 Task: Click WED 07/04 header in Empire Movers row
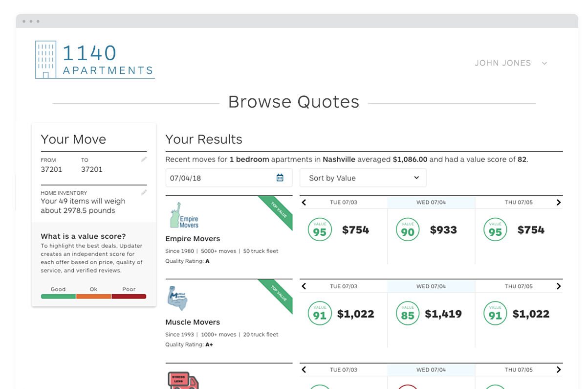(x=431, y=203)
